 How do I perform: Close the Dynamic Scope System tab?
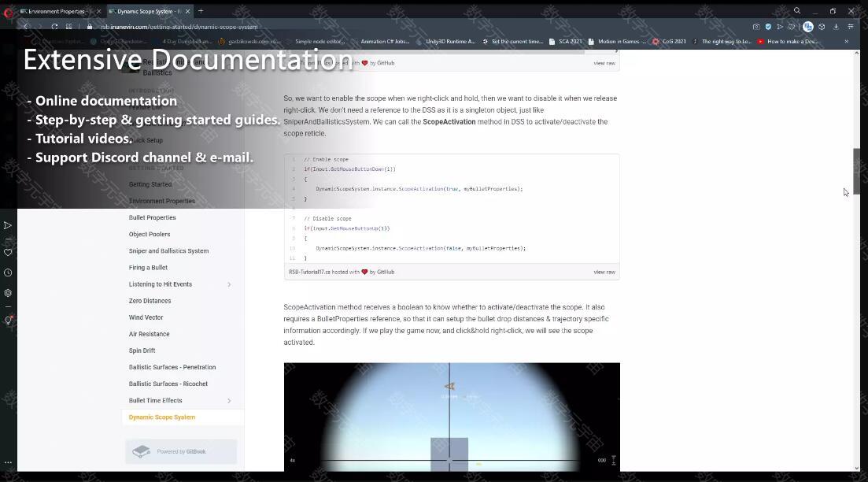coord(187,11)
